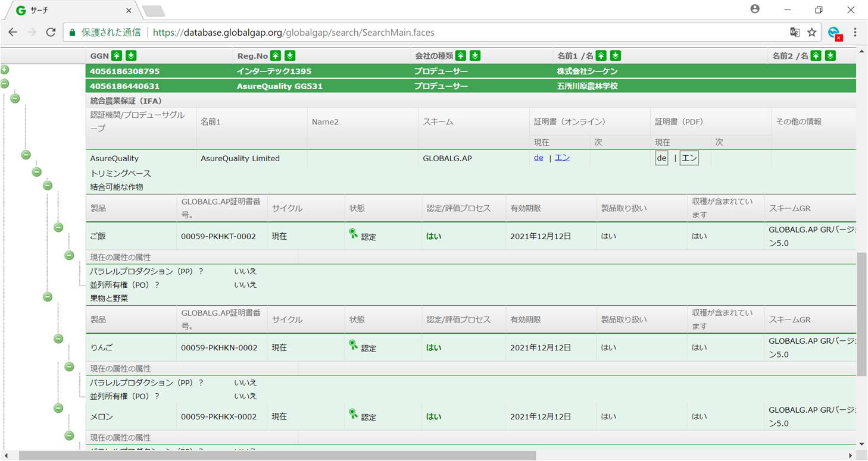The height and width of the screenshot is (461, 868).
Task: Click scrollbar down arrow
Action: [x=861, y=444]
